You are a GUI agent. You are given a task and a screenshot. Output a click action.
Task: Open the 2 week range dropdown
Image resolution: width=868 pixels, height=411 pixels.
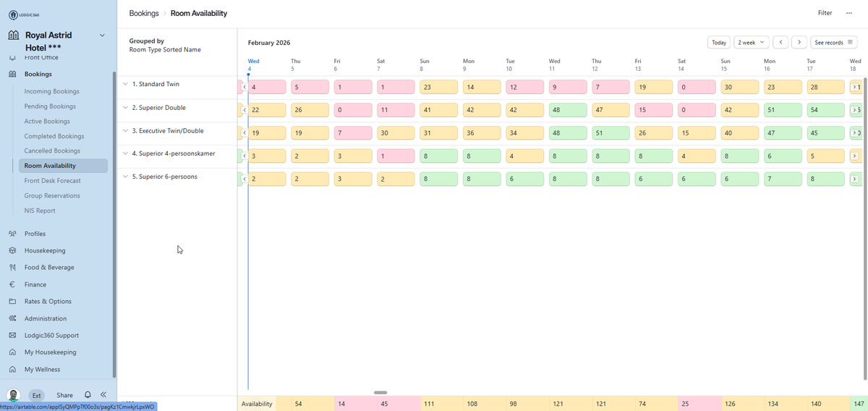751,43
